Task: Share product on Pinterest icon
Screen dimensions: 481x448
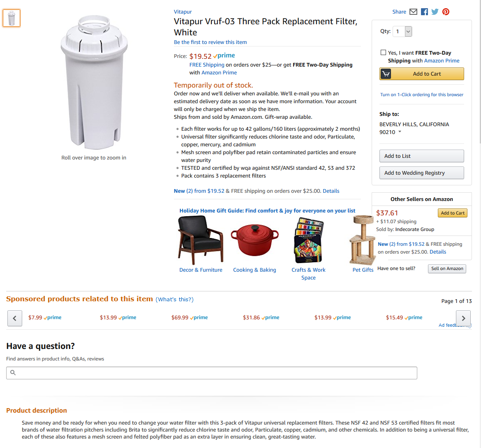Action: tap(446, 12)
